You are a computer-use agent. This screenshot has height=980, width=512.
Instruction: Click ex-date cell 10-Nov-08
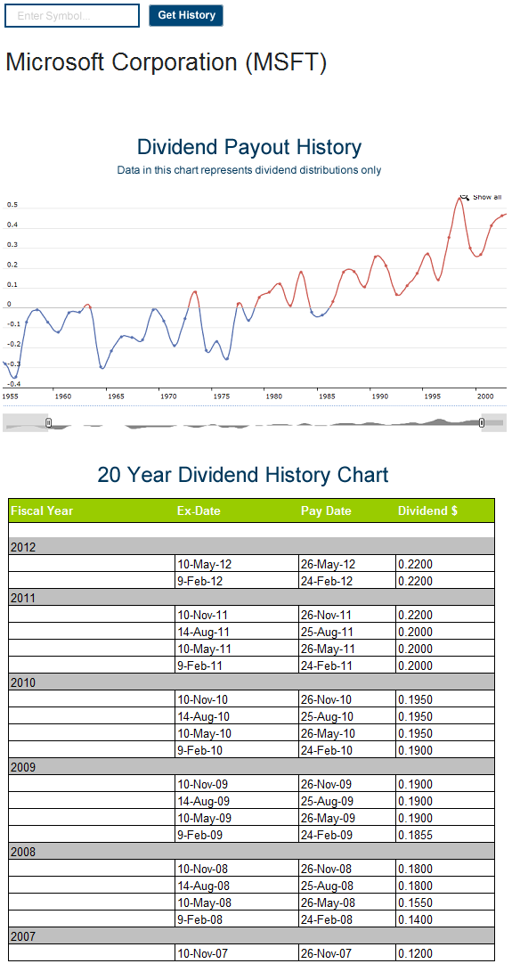tap(237, 868)
